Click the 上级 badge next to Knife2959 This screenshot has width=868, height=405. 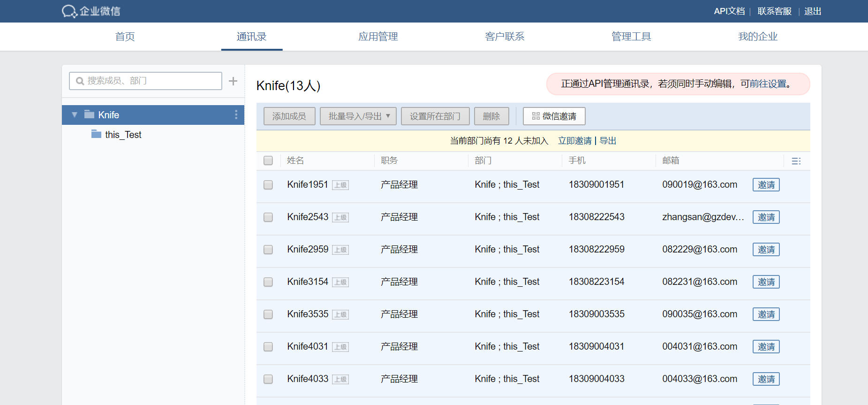pyautogui.click(x=340, y=250)
